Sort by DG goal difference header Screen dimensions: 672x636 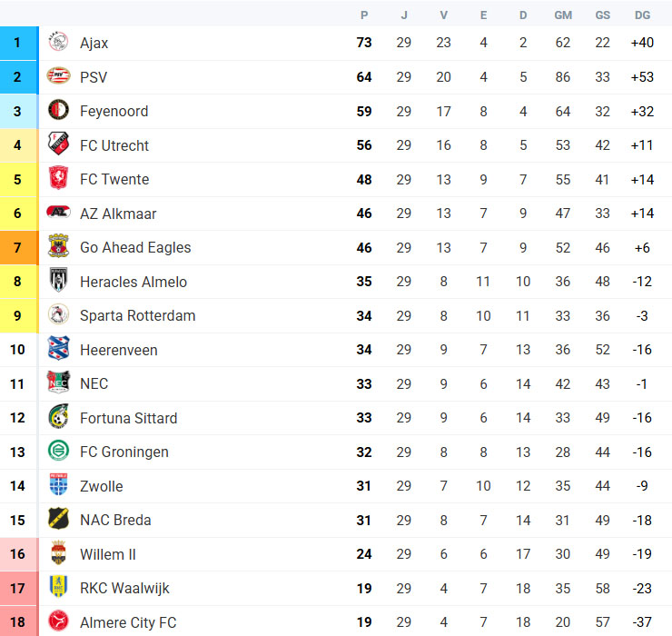coord(642,15)
